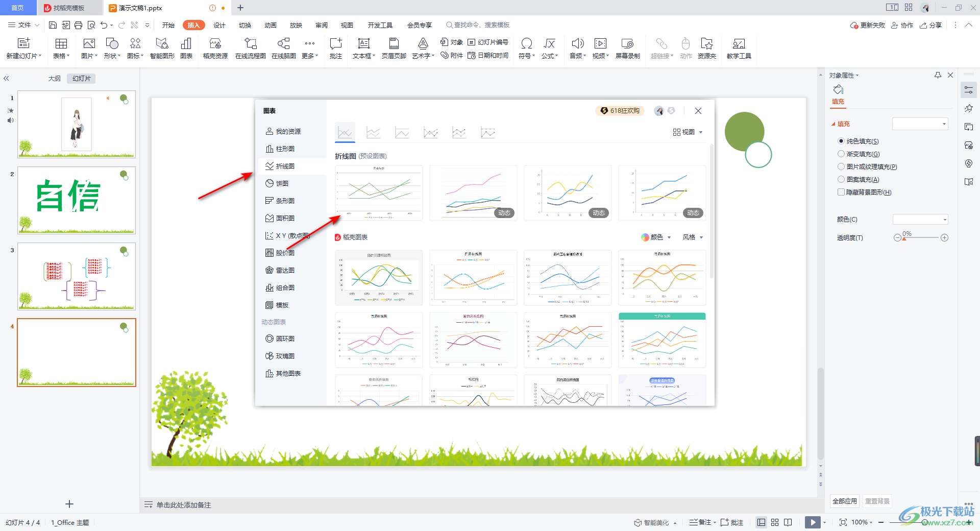The image size is (980, 531).
Task: Click the Share (分享) button
Action: (931, 25)
